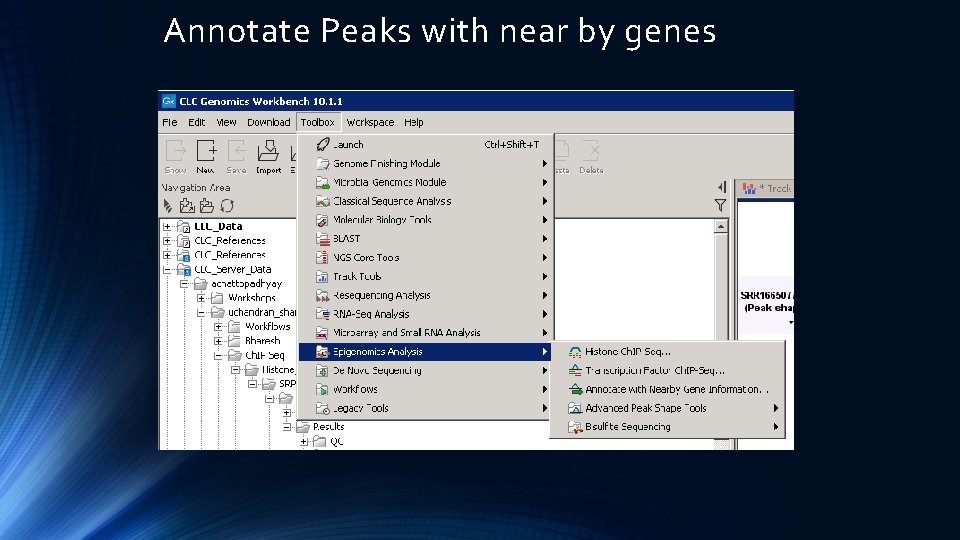Open Advanced Peak Shape Tools submenu
Screen dimensions: 960x540
click(x=667, y=408)
